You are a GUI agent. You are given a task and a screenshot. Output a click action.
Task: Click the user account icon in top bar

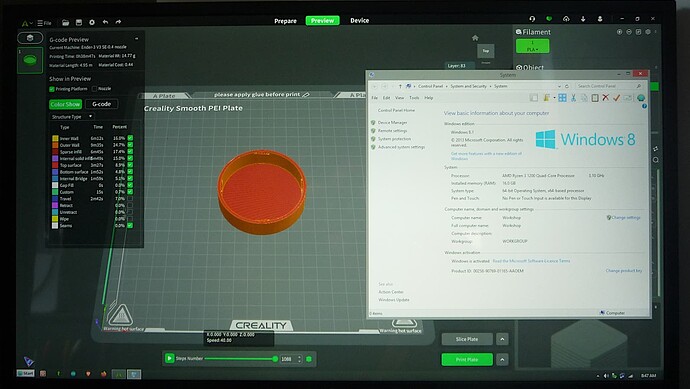(600, 19)
